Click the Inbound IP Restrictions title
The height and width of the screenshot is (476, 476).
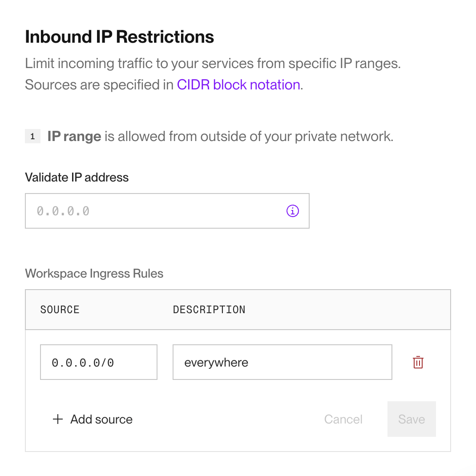point(119,36)
